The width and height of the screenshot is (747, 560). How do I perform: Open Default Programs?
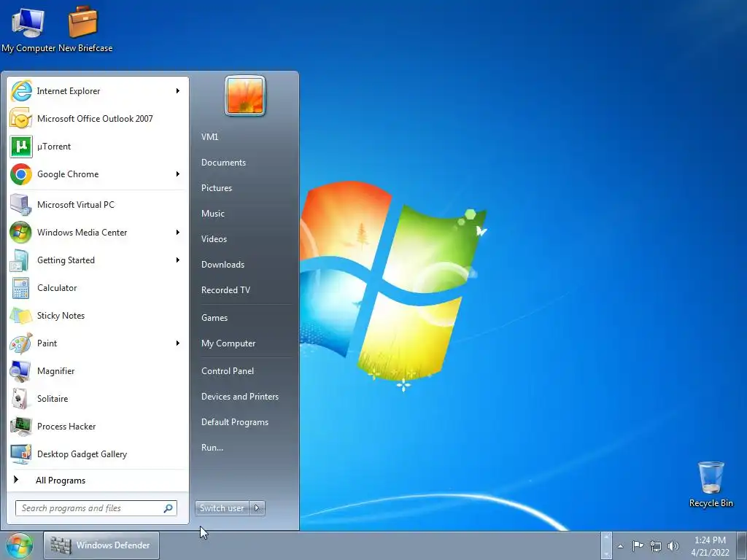coord(234,422)
